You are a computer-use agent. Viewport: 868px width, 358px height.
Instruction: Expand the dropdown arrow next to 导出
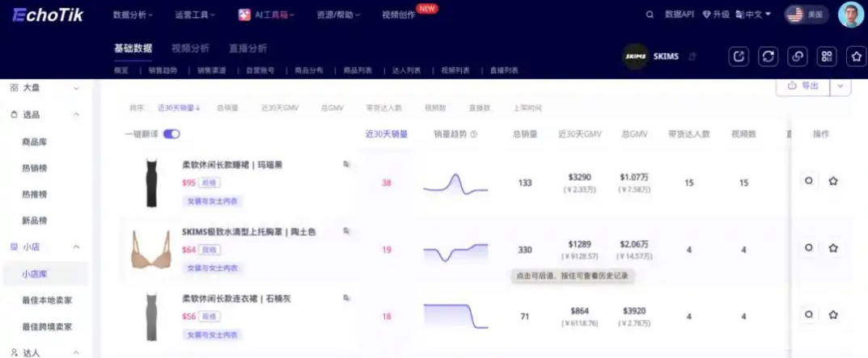coord(841,86)
